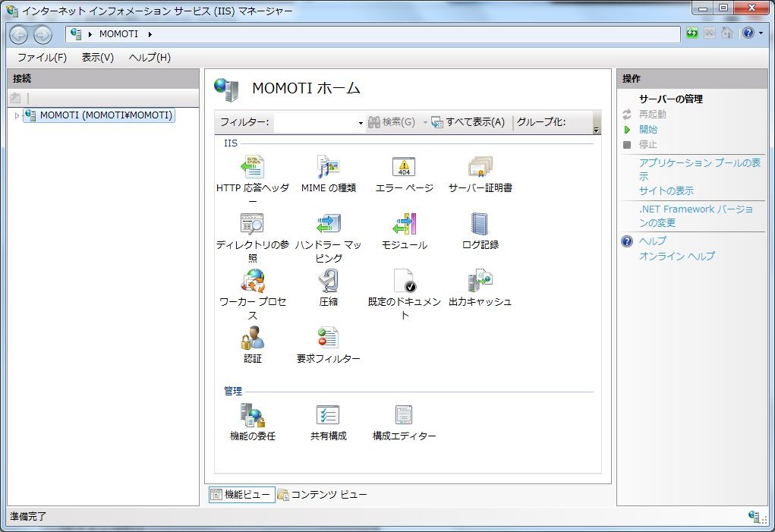Click into the フィルター text field
Image resolution: width=775 pixels, height=532 pixels.
[315, 122]
